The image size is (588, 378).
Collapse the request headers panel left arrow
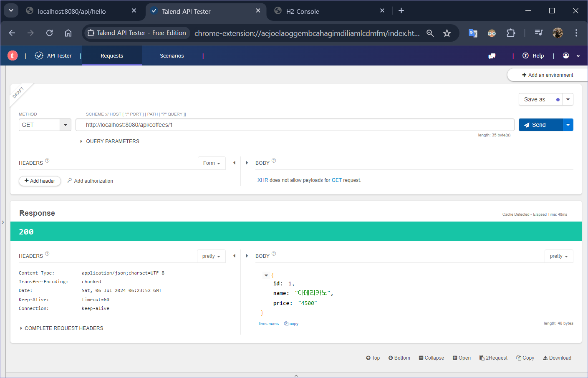click(234, 163)
